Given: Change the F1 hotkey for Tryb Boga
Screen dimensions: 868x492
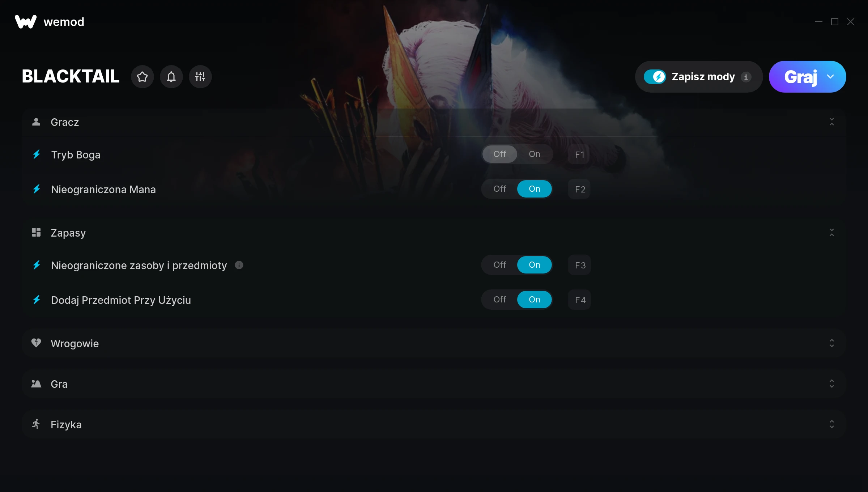Looking at the screenshot, I should [579, 154].
